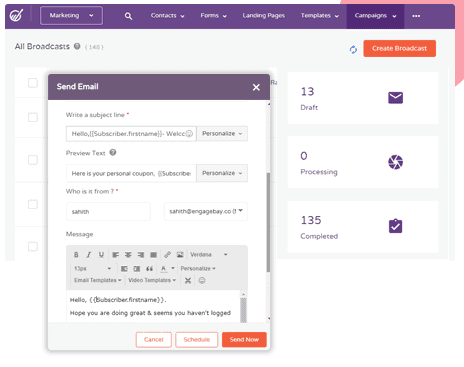Screen dimensions: 464x367
Task: Open the emoji smiley in editor toolbar
Action: click(202, 280)
